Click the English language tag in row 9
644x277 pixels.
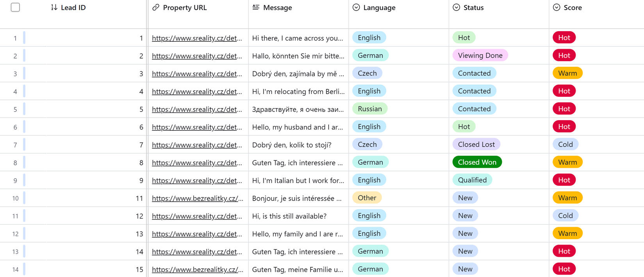tap(369, 180)
